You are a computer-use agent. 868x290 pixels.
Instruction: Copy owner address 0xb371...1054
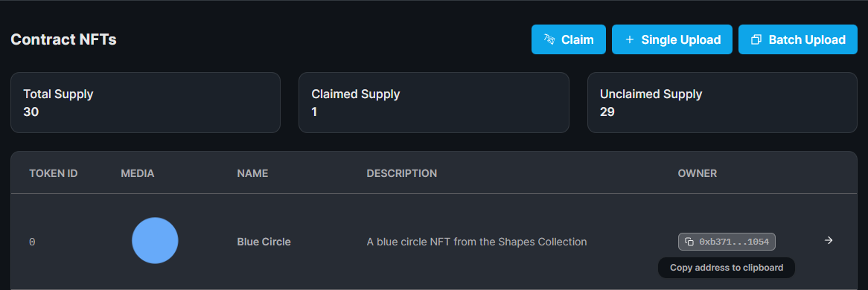(x=727, y=242)
